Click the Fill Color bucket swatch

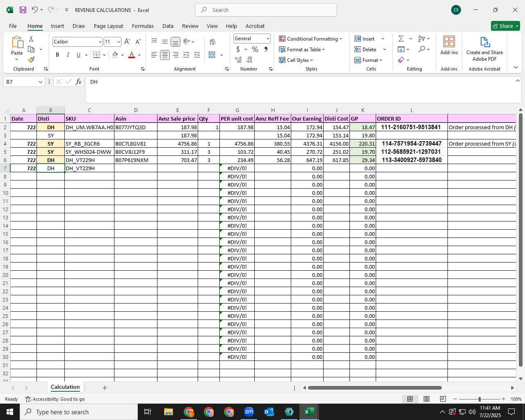[x=115, y=55]
